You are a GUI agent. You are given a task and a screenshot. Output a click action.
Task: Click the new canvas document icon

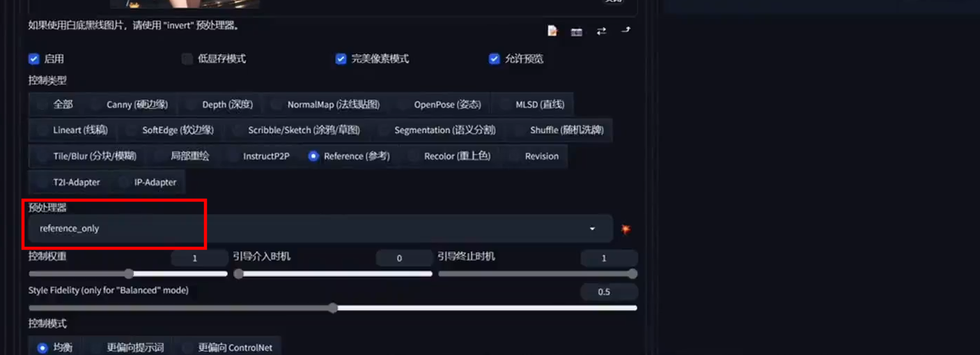[552, 31]
